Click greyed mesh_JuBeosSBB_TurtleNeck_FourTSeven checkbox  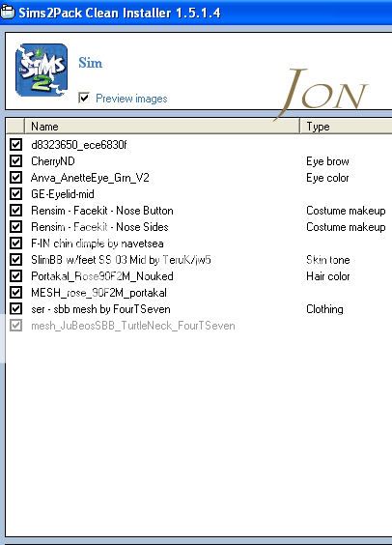point(15,326)
